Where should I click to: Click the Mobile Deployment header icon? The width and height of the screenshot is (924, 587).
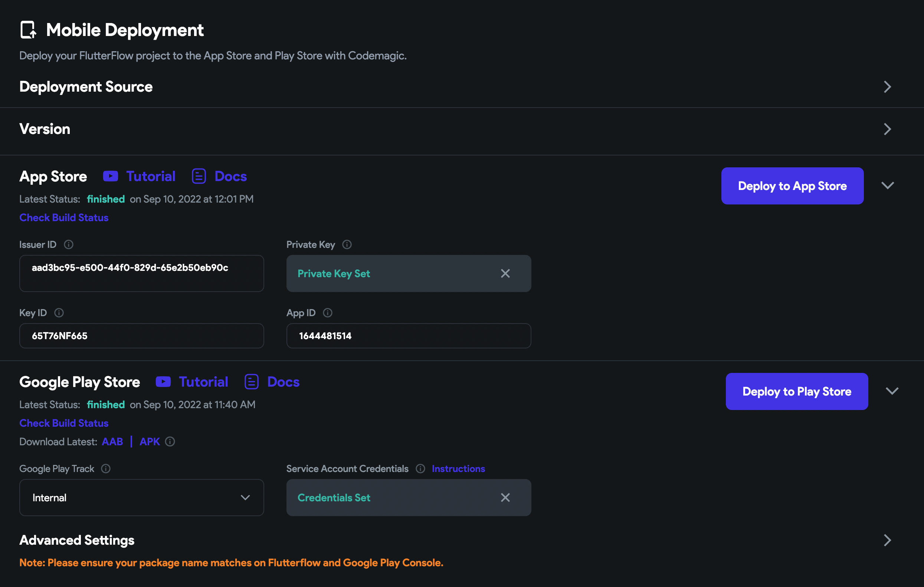[x=28, y=30]
